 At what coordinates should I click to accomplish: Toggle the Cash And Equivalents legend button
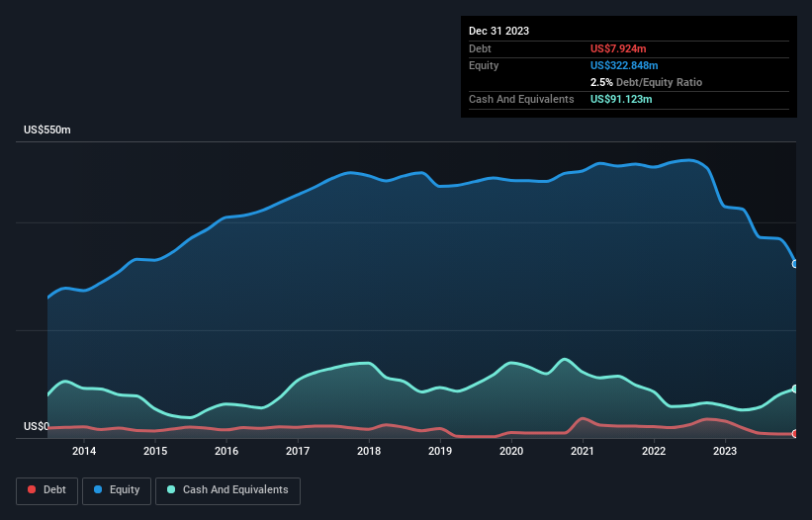pos(227,490)
